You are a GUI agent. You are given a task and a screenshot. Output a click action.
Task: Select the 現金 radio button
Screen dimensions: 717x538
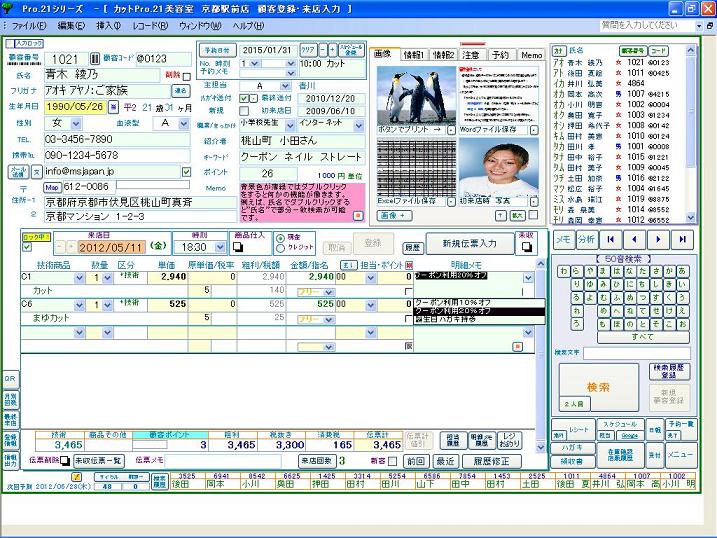coord(280,238)
